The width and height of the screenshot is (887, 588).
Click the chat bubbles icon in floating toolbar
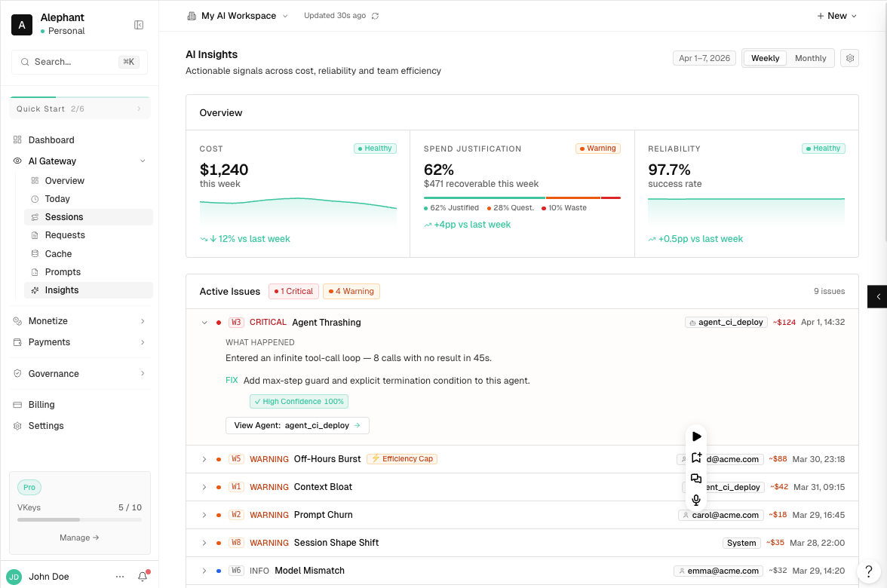[696, 479]
